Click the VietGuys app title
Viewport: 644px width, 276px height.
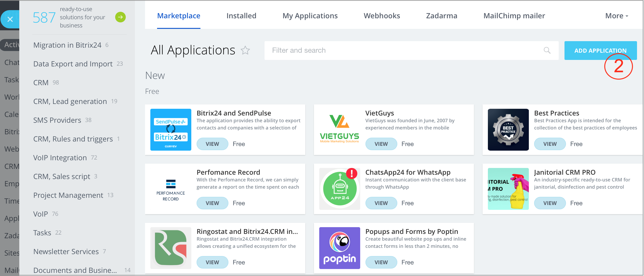point(379,113)
